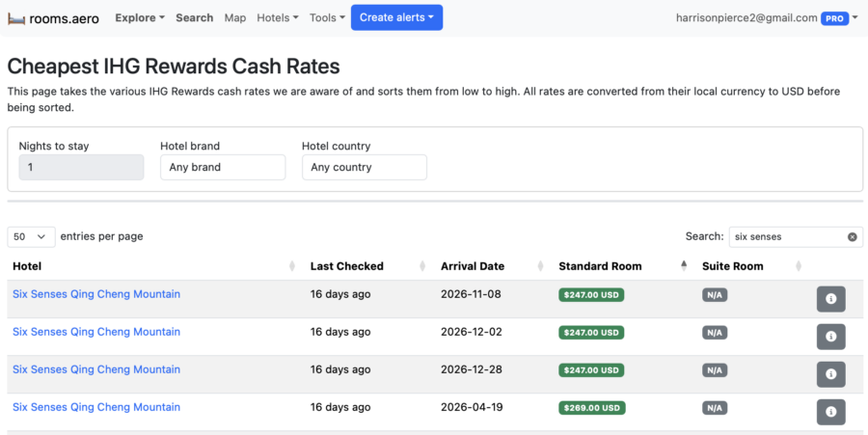
Task: Open info for the 2026-12-02 row
Action: [x=831, y=337]
